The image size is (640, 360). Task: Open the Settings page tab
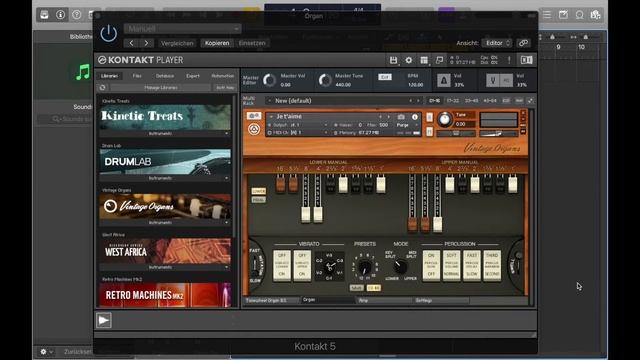[441, 300]
